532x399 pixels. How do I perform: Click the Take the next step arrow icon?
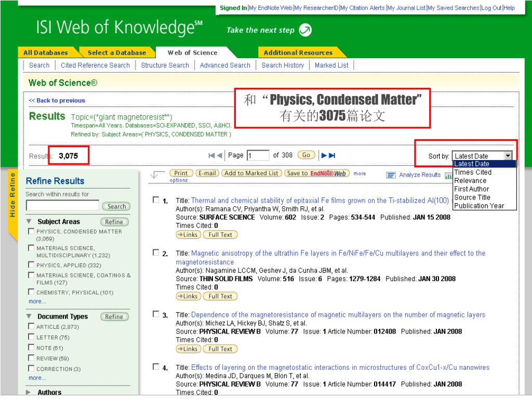point(305,30)
